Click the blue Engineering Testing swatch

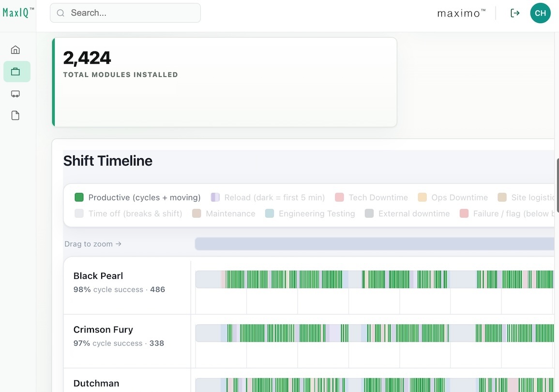(270, 213)
